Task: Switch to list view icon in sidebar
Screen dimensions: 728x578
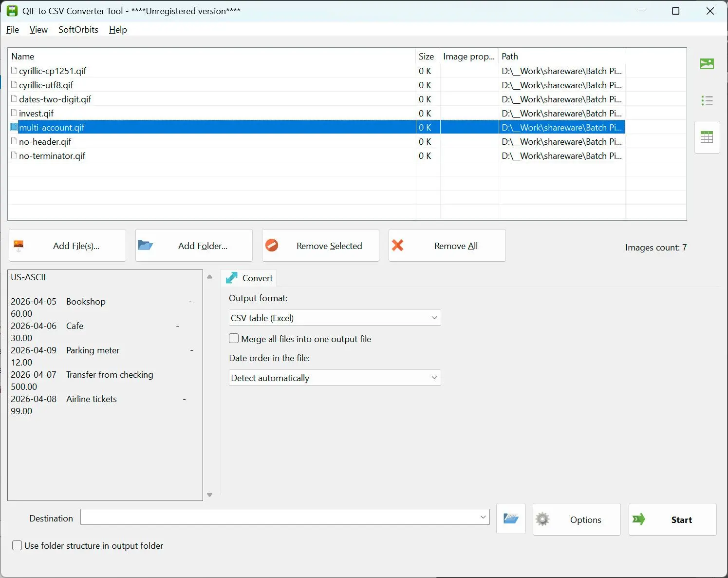Action: click(707, 101)
